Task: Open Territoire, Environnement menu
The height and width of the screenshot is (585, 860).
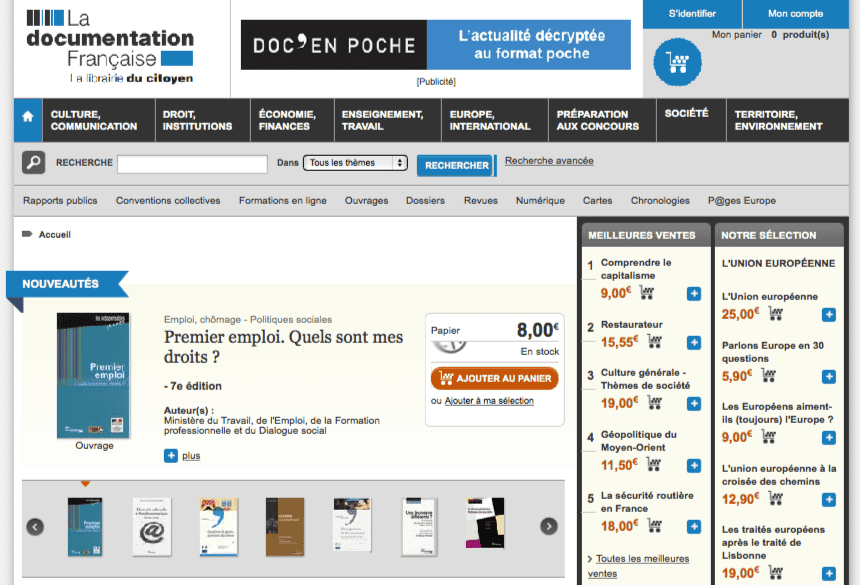Action: click(787, 120)
